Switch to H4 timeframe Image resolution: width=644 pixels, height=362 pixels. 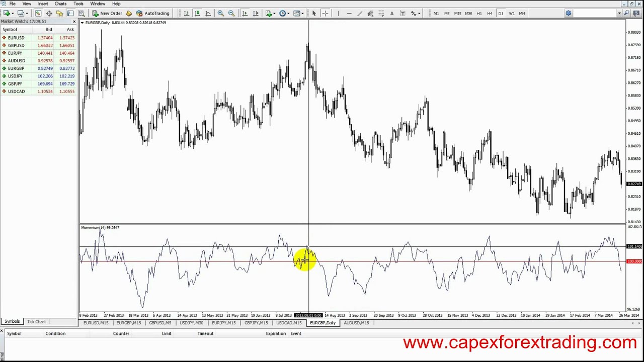click(x=490, y=13)
